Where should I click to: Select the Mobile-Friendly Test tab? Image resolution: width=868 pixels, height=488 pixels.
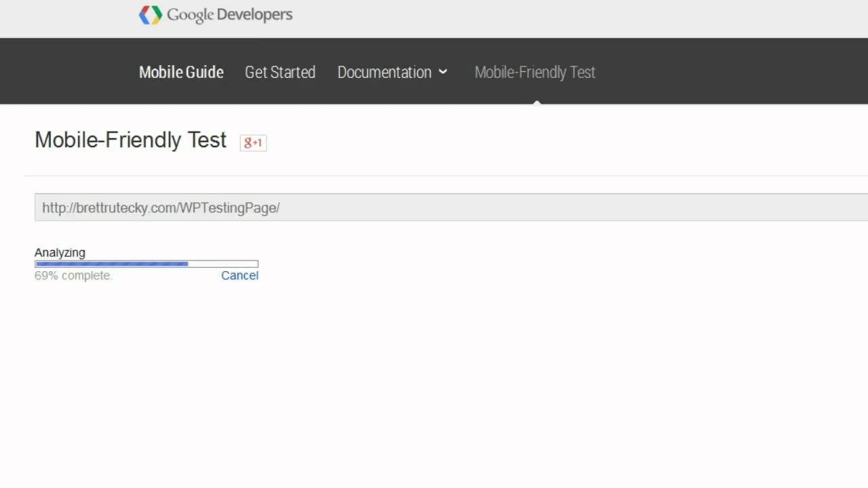coord(535,72)
